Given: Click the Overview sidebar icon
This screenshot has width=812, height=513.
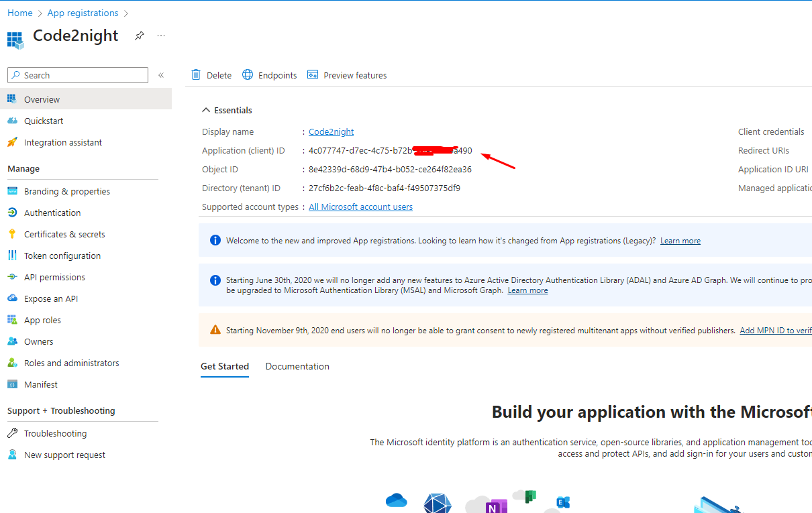Looking at the screenshot, I should click(x=12, y=99).
